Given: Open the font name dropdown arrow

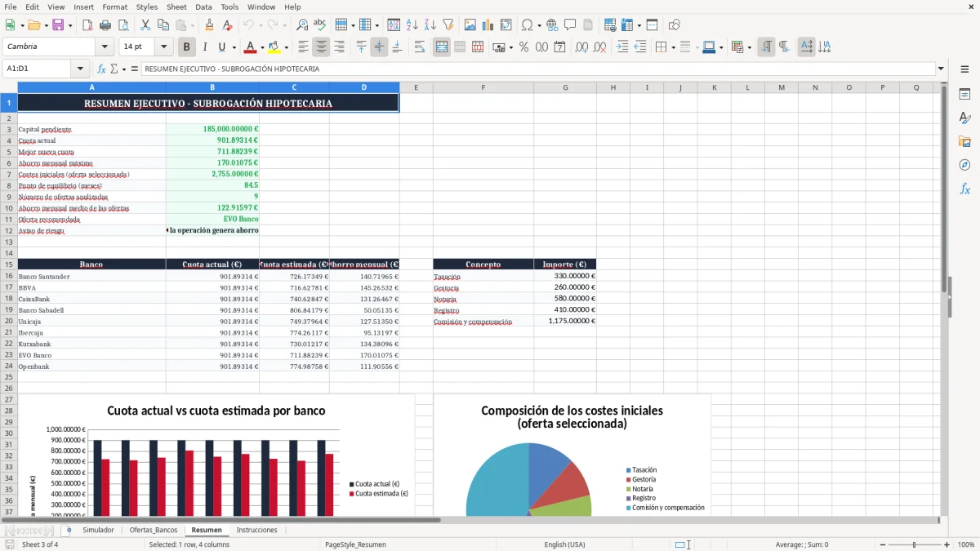Looking at the screenshot, I should 104,47.
